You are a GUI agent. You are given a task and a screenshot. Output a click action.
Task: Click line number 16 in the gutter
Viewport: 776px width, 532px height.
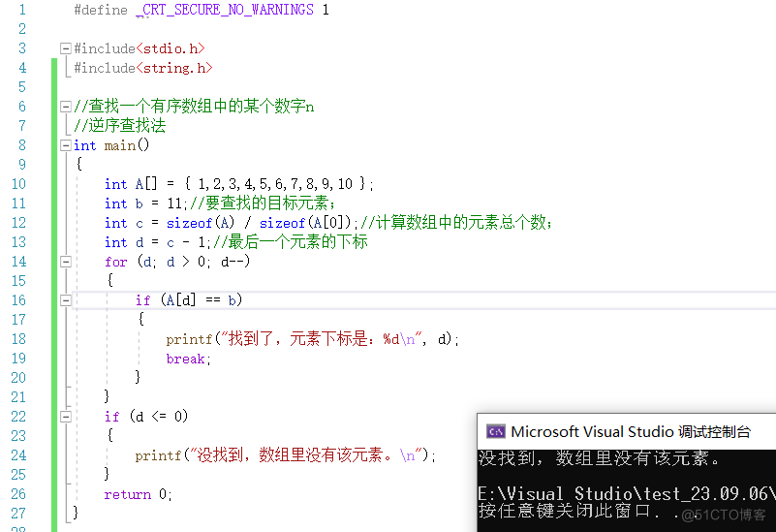pos(18,300)
